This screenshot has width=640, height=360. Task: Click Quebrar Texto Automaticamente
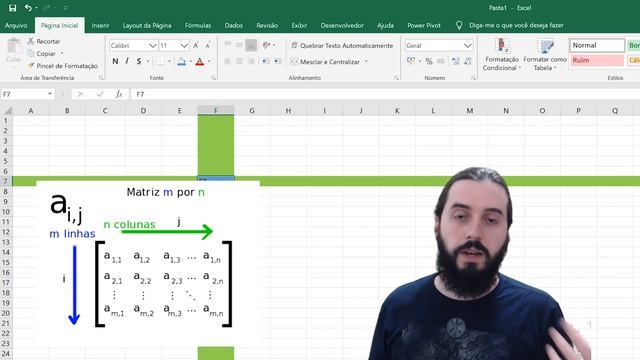pyautogui.click(x=342, y=45)
